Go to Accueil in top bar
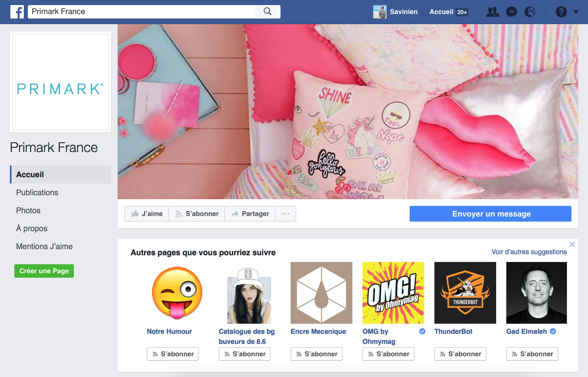This screenshot has width=588, height=377. [441, 12]
